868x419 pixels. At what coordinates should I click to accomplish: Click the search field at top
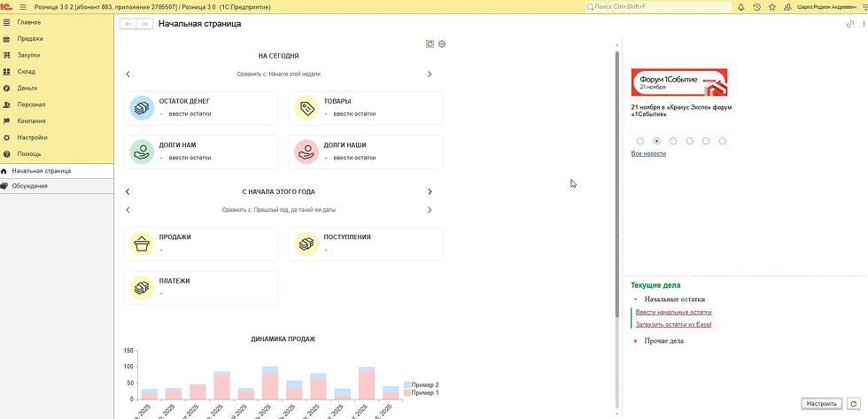pyautogui.click(x=655, y=7)
